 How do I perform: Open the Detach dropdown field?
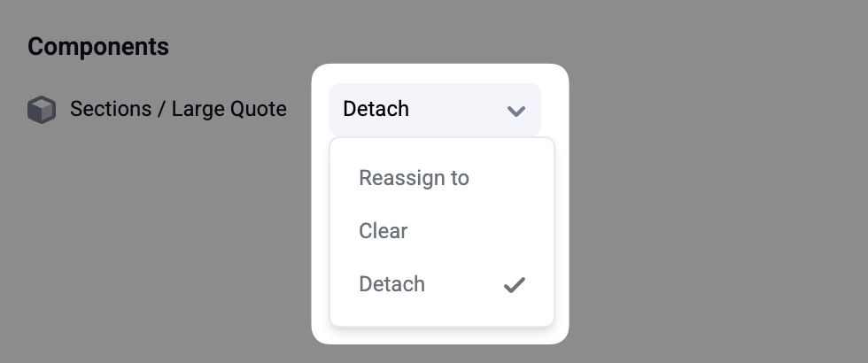coord(434,110)
